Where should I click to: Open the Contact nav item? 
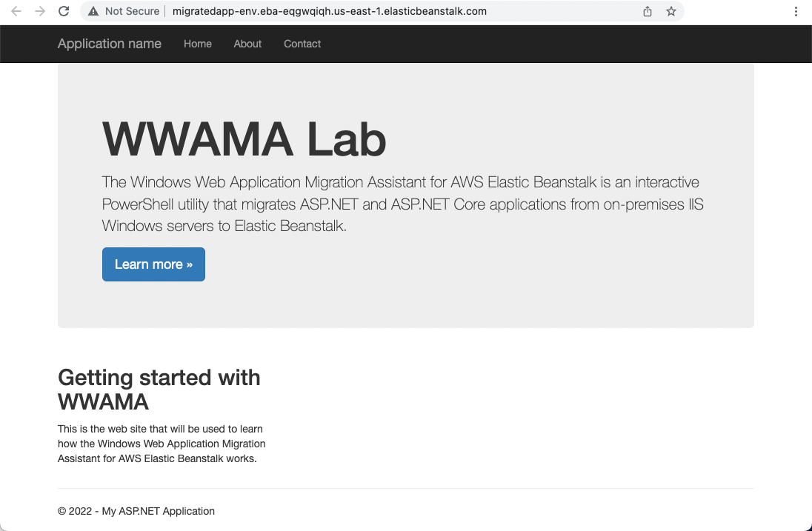(x=302, y=44)
